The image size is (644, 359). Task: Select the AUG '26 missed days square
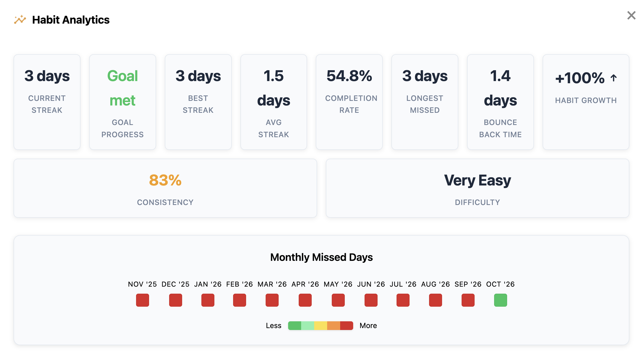[x=436, y=300]
